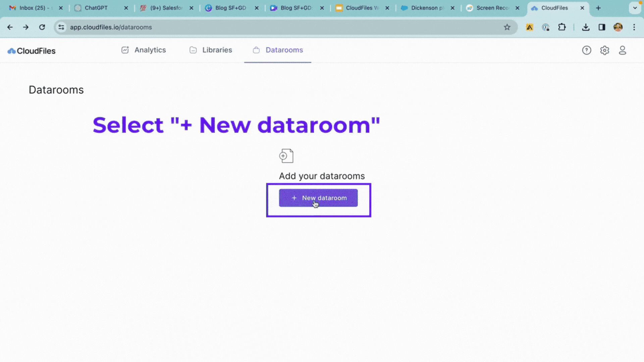Open the help question mark icon
Image resolution: width=644 pixels, height=362 pixels.
pyautogui.click(x=587, y=50)
